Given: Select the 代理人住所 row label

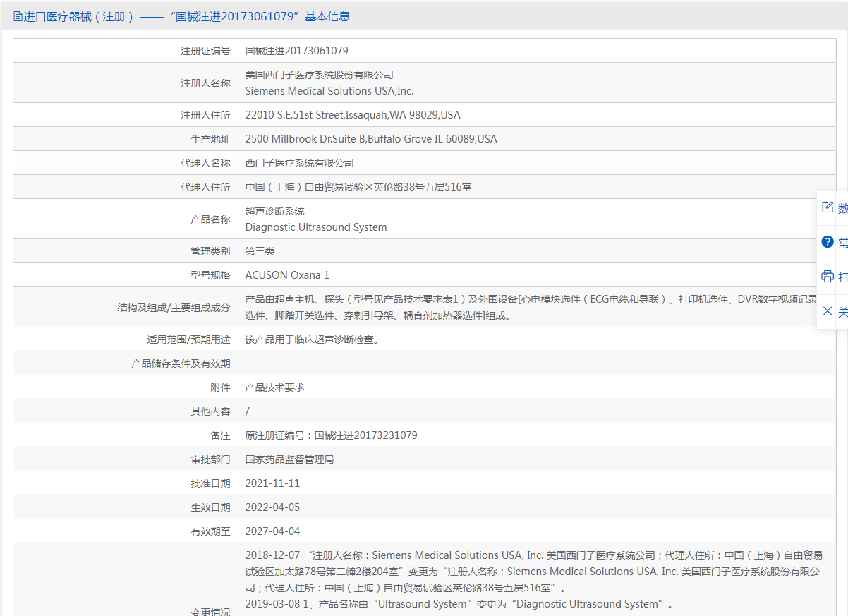Looking at the screenshot, I should click(x=205, y=187).
